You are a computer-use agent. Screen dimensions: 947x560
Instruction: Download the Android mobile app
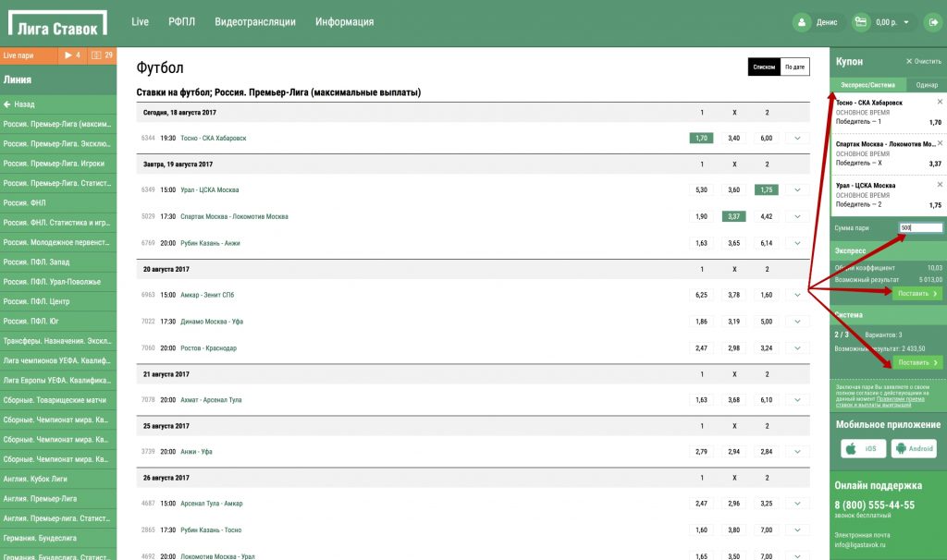click(914, 448)
